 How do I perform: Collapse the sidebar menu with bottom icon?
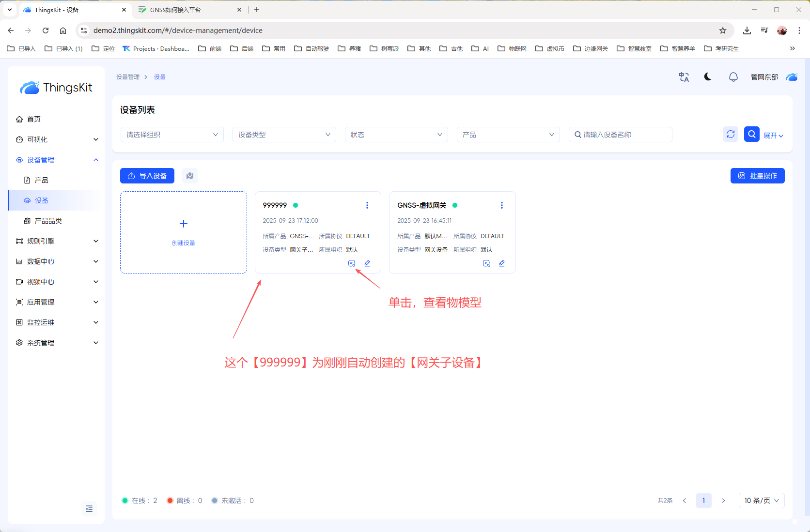click(89, 509)
